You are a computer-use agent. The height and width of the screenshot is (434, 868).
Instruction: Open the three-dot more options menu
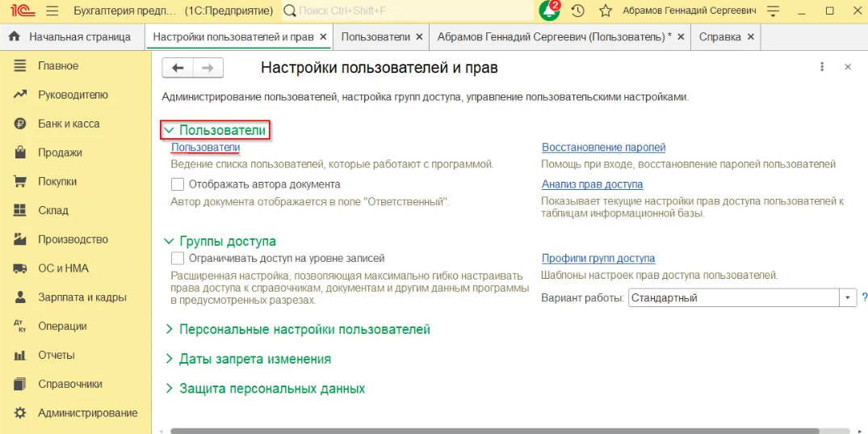822,67
